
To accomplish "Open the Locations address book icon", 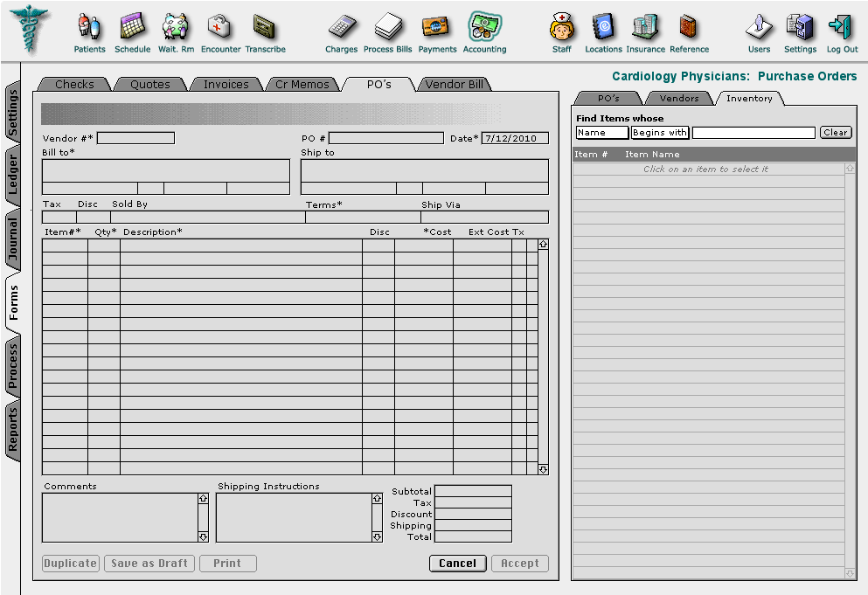I will click(603, 26).
